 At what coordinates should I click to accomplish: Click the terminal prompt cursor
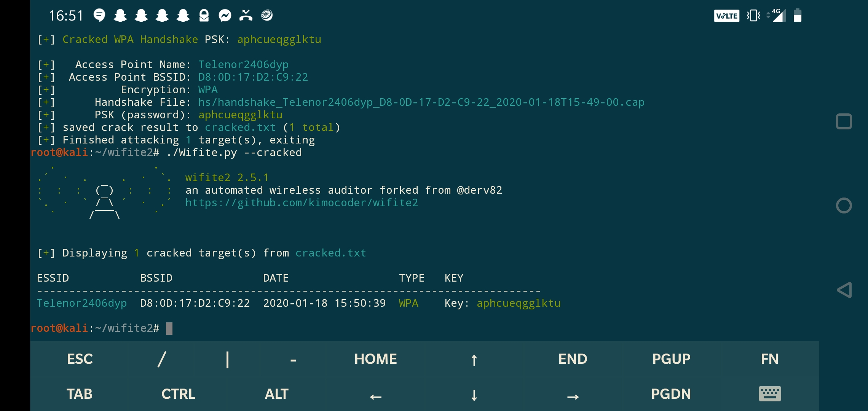169,328
